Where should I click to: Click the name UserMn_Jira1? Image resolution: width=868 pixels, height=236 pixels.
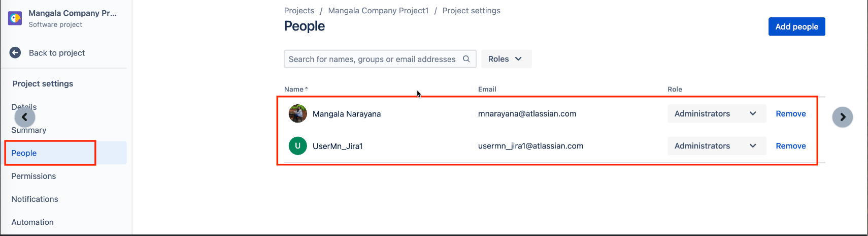click(338, 146)
